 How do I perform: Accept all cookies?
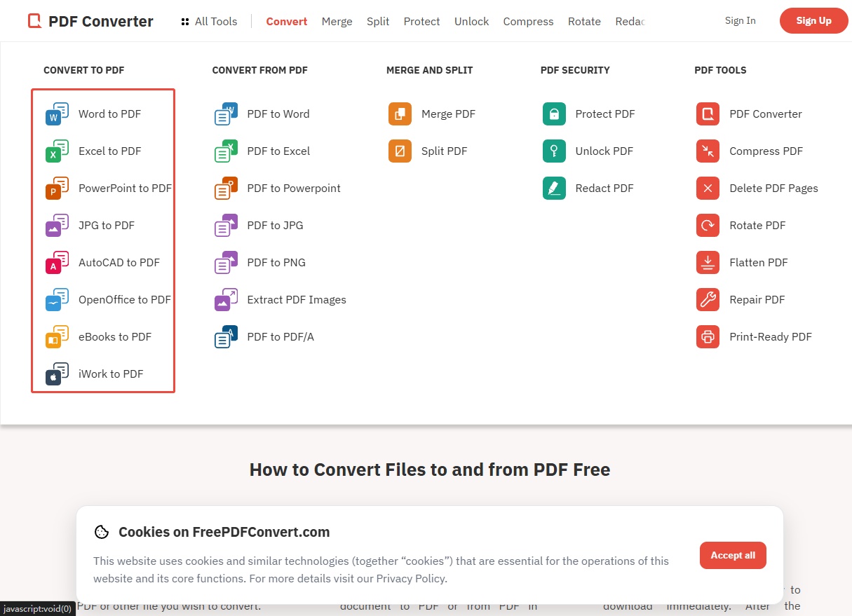(x=733, y=555)
